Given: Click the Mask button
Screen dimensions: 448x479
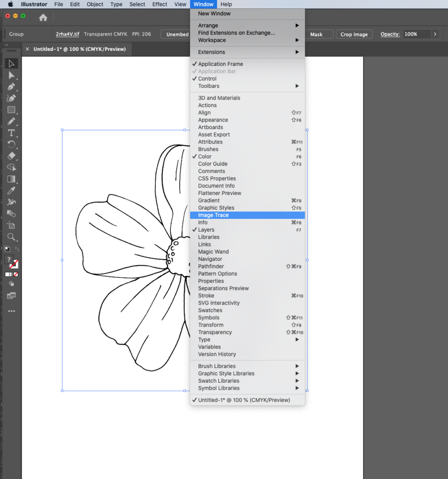Looking at the screenshot, I should coord(319,34).
